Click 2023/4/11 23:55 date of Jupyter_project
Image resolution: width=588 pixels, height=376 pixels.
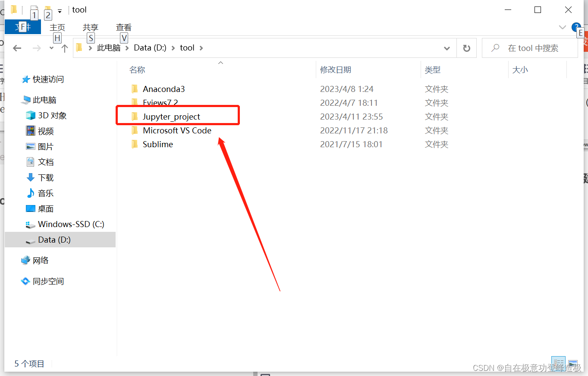coord(352,117)
